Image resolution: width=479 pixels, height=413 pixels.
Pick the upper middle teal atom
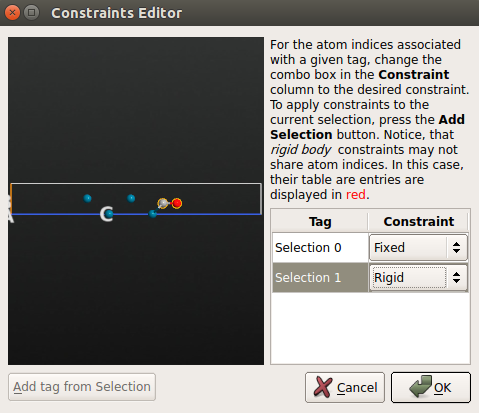131,198
